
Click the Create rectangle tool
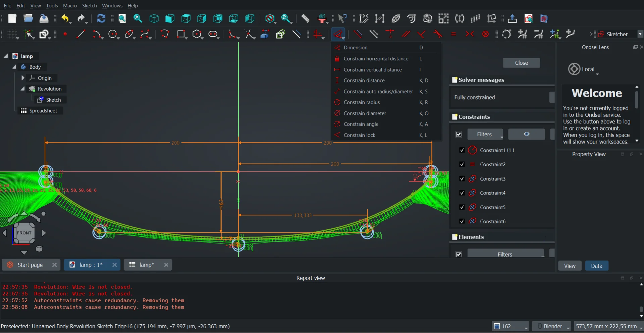coord(181,34)
